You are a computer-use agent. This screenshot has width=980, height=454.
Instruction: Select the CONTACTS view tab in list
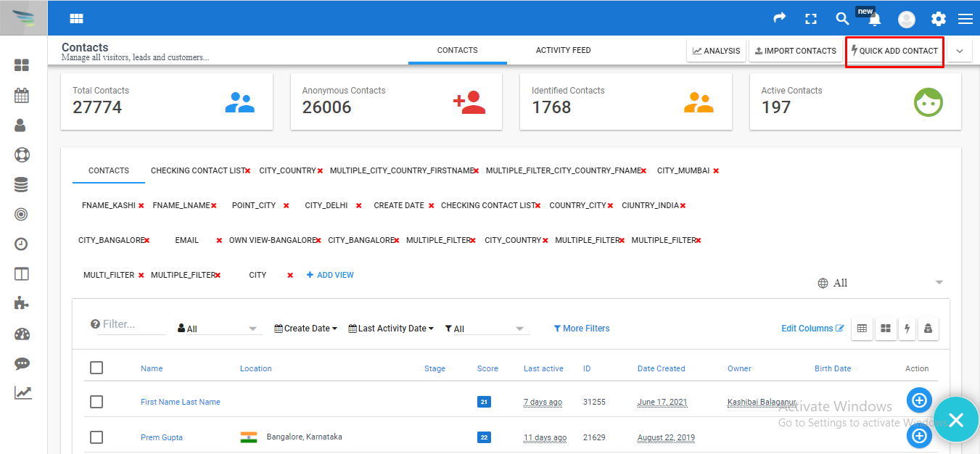(x=109, y=171)
